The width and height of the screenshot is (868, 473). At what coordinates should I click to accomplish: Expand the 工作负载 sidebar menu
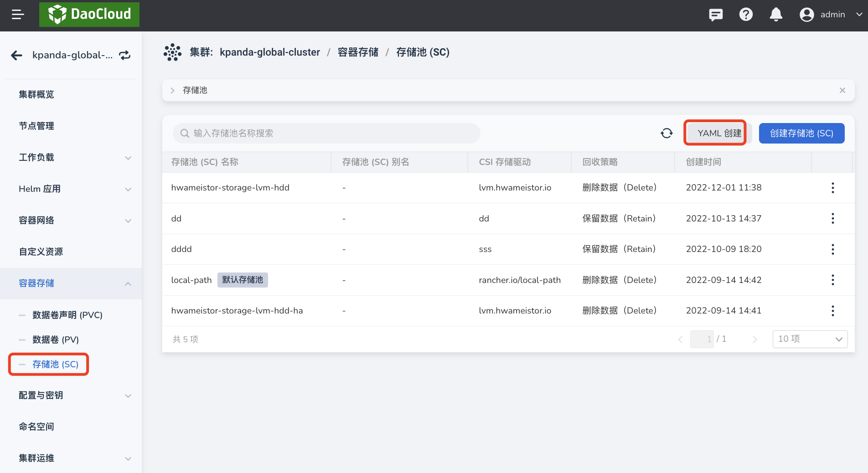pos(71,158)
